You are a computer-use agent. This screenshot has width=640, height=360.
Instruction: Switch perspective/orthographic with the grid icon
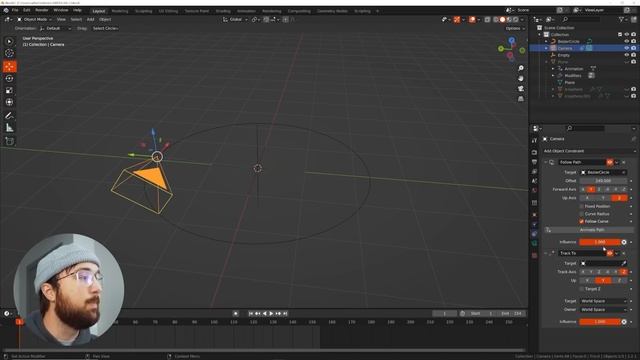point(521,99)
